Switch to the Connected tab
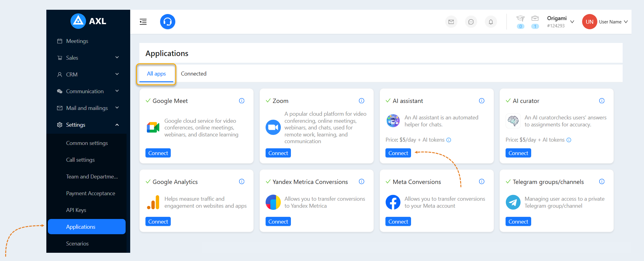The height and width of the screenshot is (261, 644). 194,74
